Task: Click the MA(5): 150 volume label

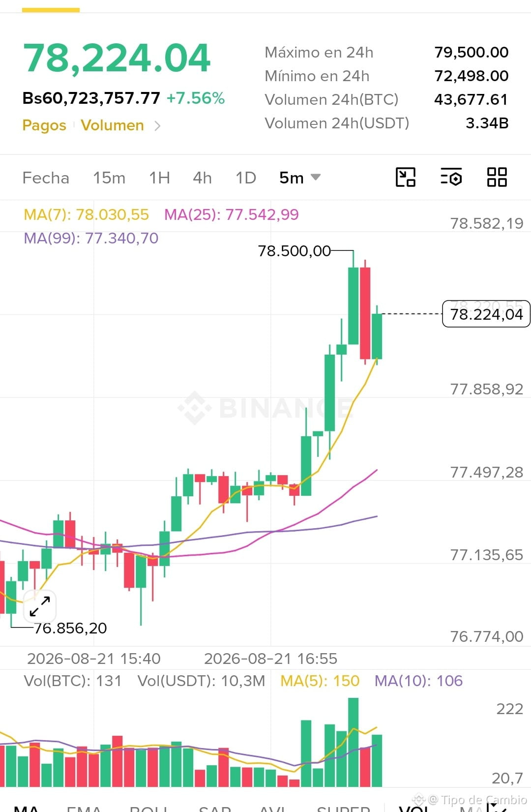Action: [320, 681]
